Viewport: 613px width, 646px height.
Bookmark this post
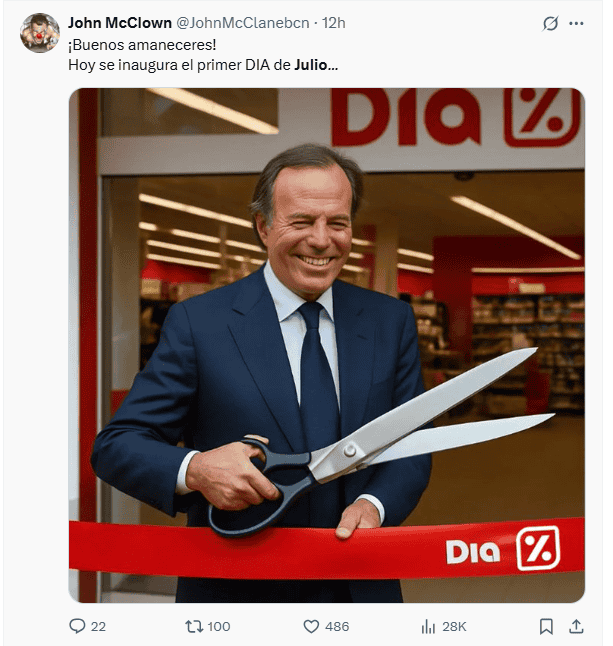coord(546,627)
